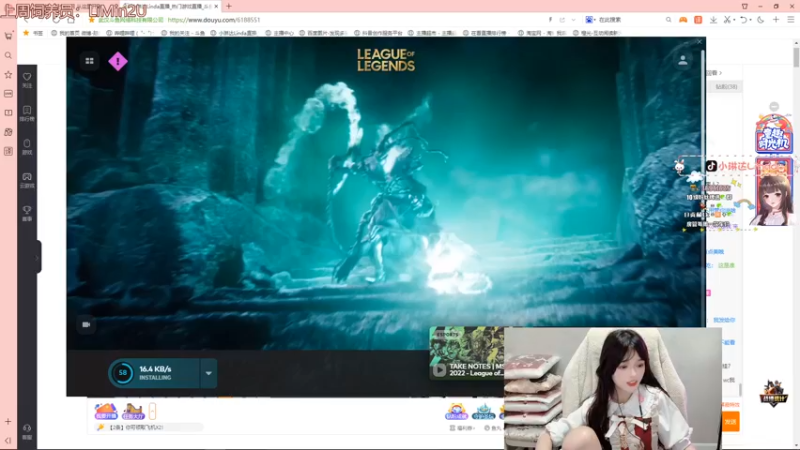Click the heart follow icon in Douyu sidebar

[x=27, y=79]
